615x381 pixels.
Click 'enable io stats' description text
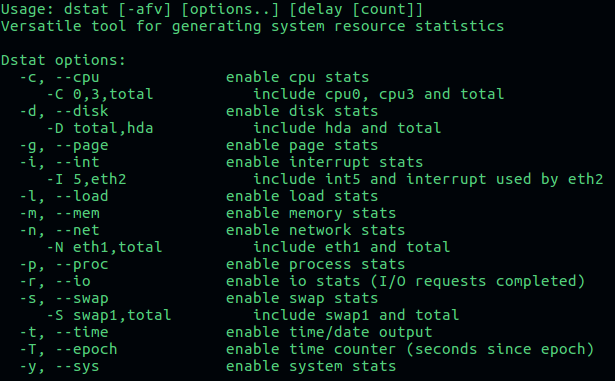point(293,281)
